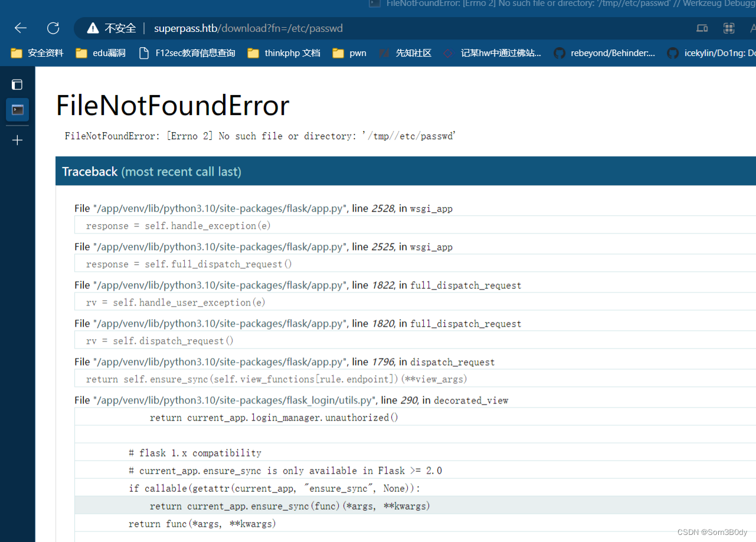The image size is (756, 542).
Task: Expand frame with response = self.handle_exception(e)
Action: (415, 226)
